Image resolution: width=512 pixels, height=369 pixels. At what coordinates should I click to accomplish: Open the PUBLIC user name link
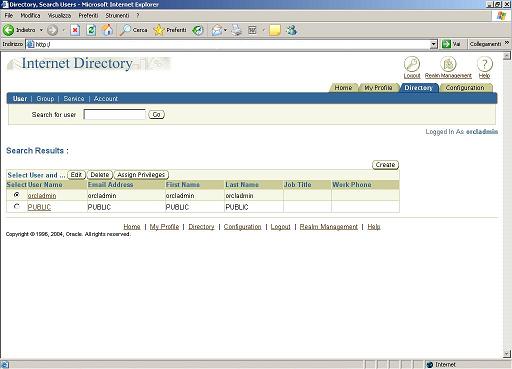pyautogui.click(x=39, y=207)
